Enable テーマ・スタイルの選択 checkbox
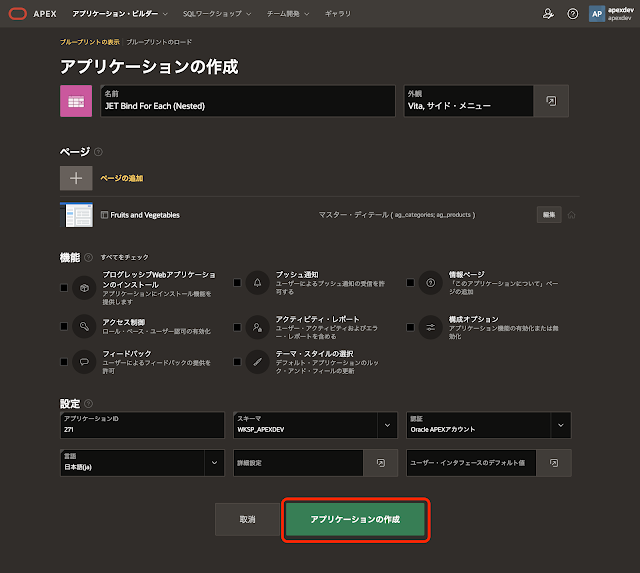 [237, 362]
